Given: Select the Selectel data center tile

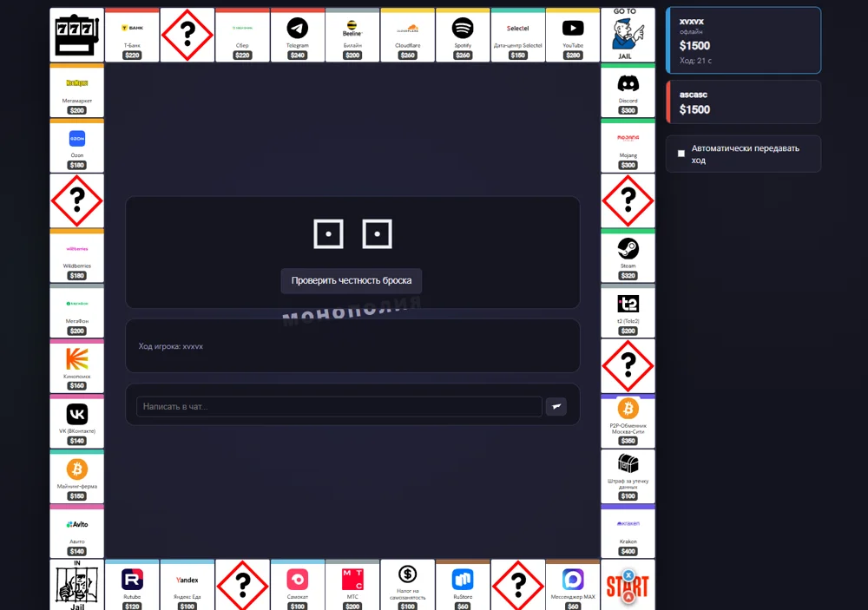Looking at the screenshot, I should (x=517, y=35).
